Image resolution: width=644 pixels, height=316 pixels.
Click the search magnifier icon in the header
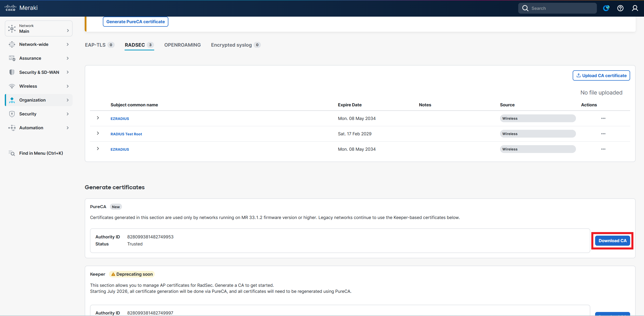pos(525,8)
